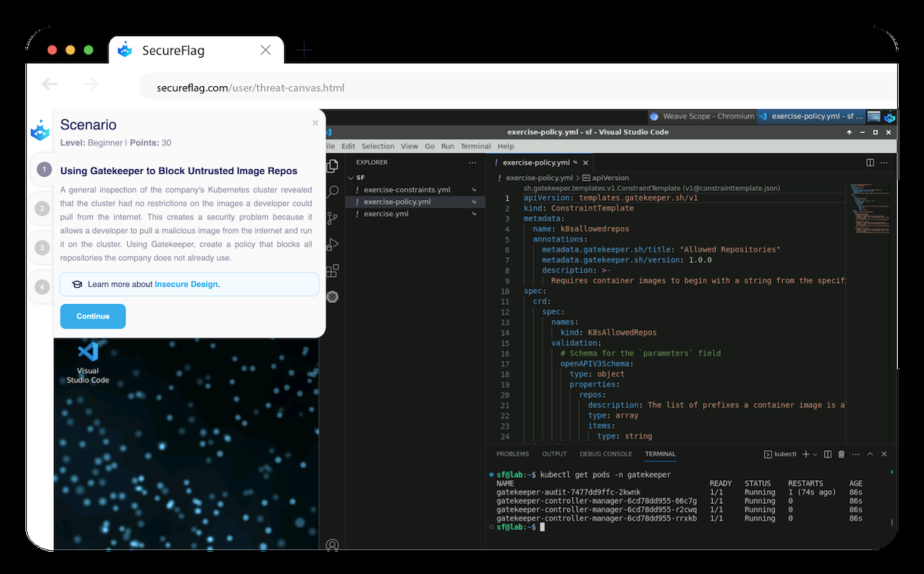Image resolution: width=924 pixels, height=574 pixels.
Task: Open the Explorer view in VS Code activity bar
Action: [333, 165]
